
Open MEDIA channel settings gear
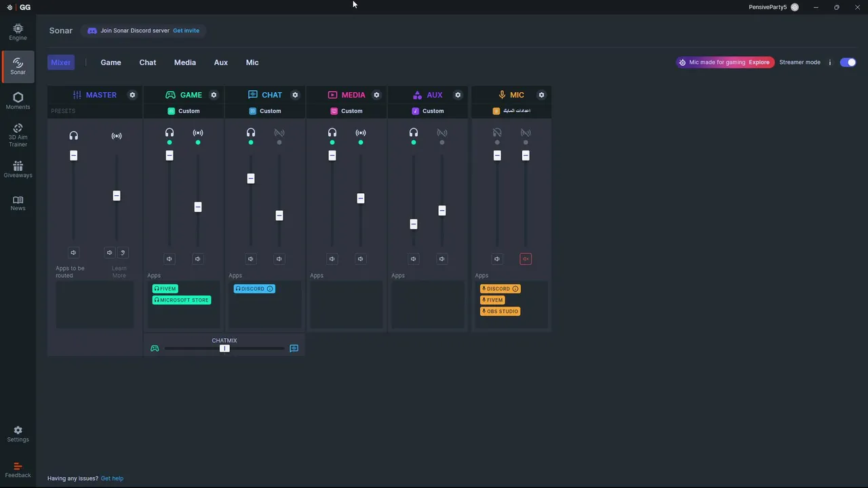376,95
